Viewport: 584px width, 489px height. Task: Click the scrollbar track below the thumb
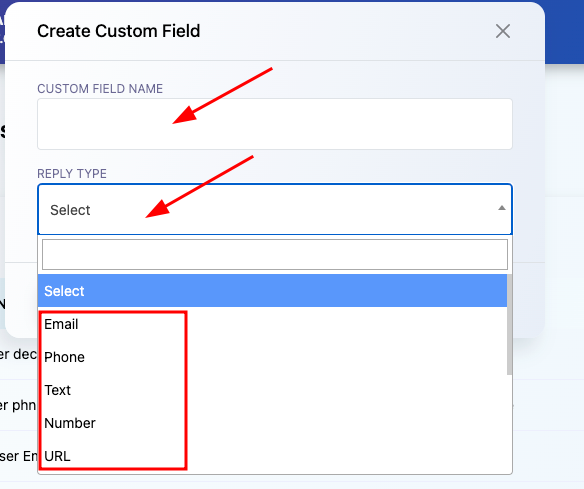coord(510,425)
